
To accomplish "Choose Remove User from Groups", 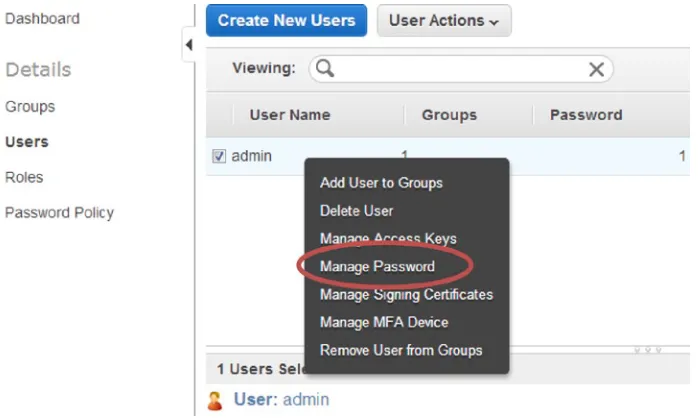I will [401, 351].
